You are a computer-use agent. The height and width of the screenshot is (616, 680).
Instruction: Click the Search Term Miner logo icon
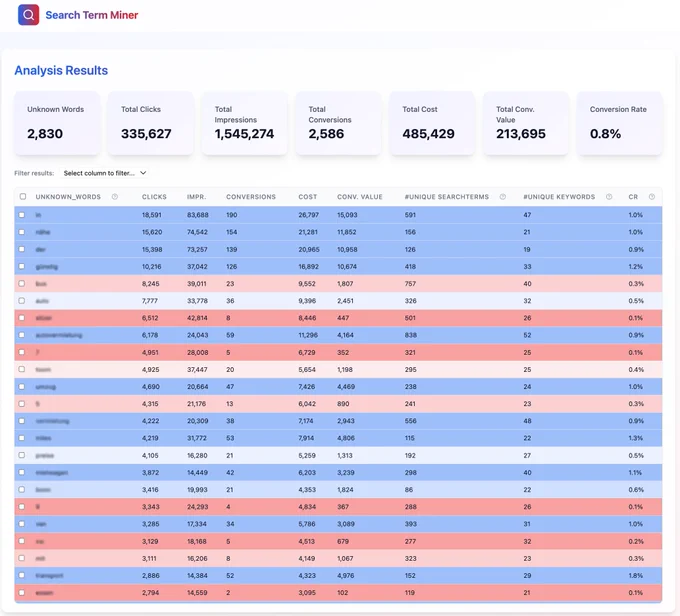tap(28, 15)
